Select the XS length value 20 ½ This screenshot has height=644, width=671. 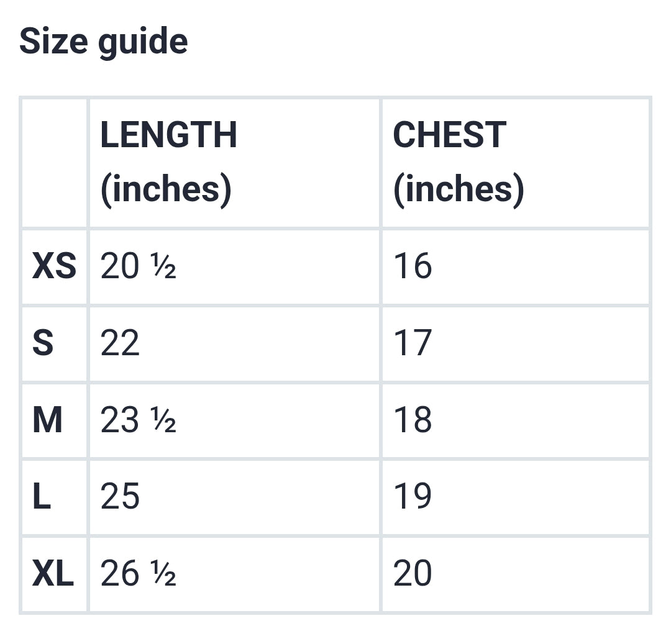[138, 266]
